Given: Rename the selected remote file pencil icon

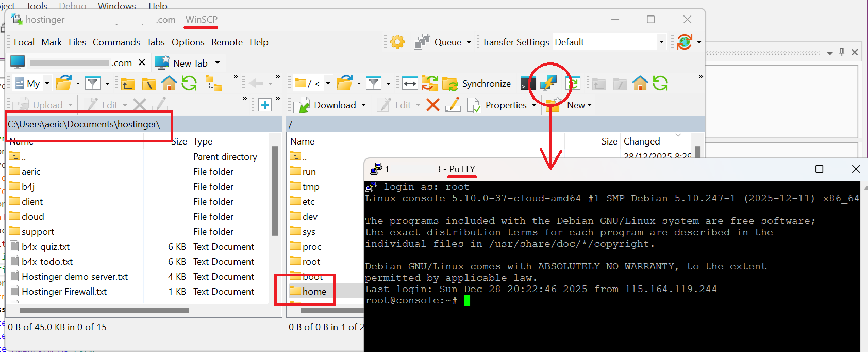Looking at the screenshot, I should click(453, 105).
